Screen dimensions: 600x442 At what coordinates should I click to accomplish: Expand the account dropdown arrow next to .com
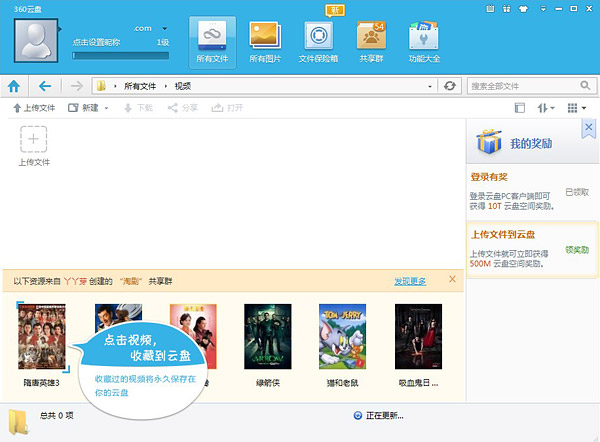point(164,30)
